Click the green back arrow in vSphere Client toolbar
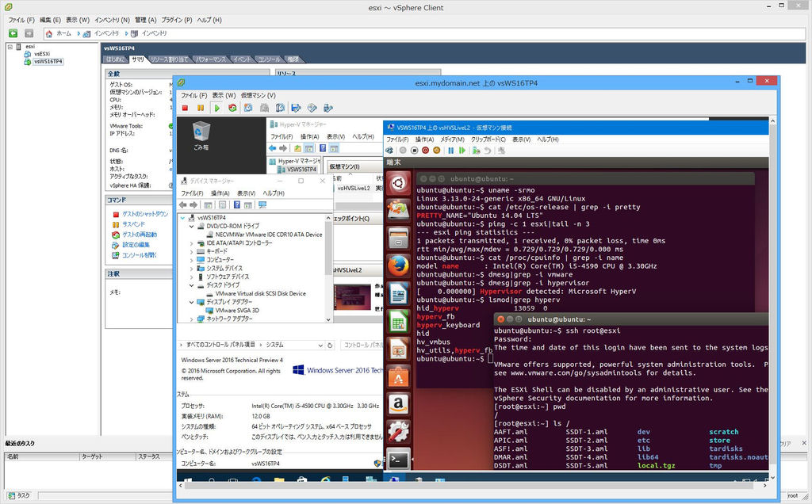Image resolution: width=812 pixels, height=504 pixels. (x=13, y=33)
